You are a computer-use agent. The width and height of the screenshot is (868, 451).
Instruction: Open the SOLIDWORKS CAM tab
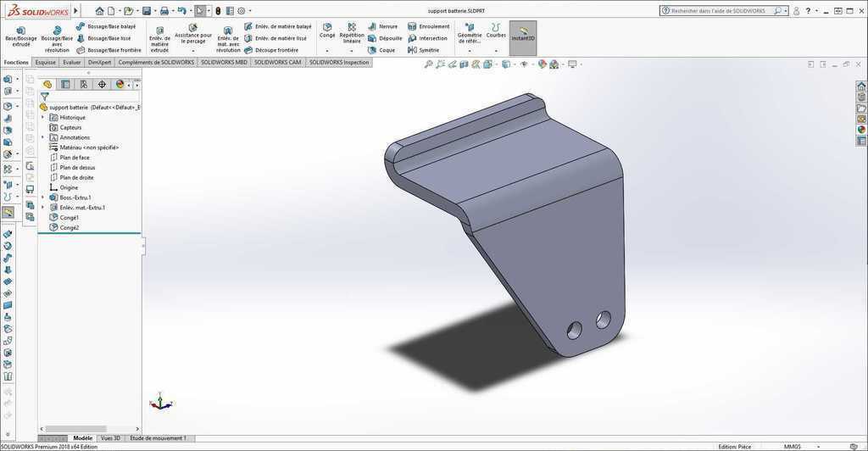point(277,62)
